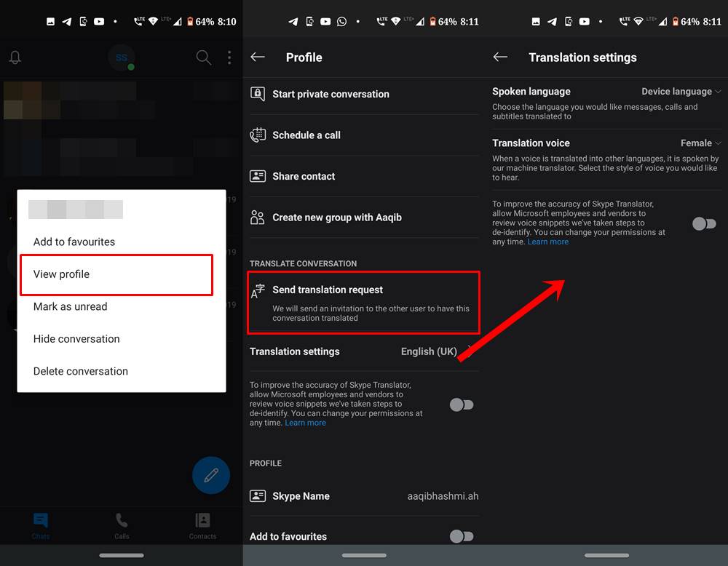Go back from Translation settings
This screenshot has height=566, width=728.
click(x=500, y=57)
